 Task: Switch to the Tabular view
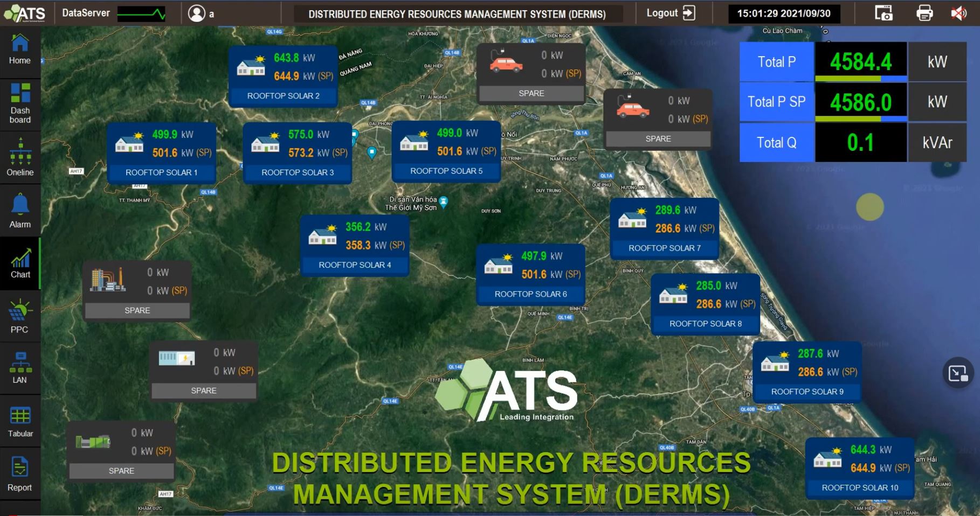pyautogui.click(x=20, y=422)
